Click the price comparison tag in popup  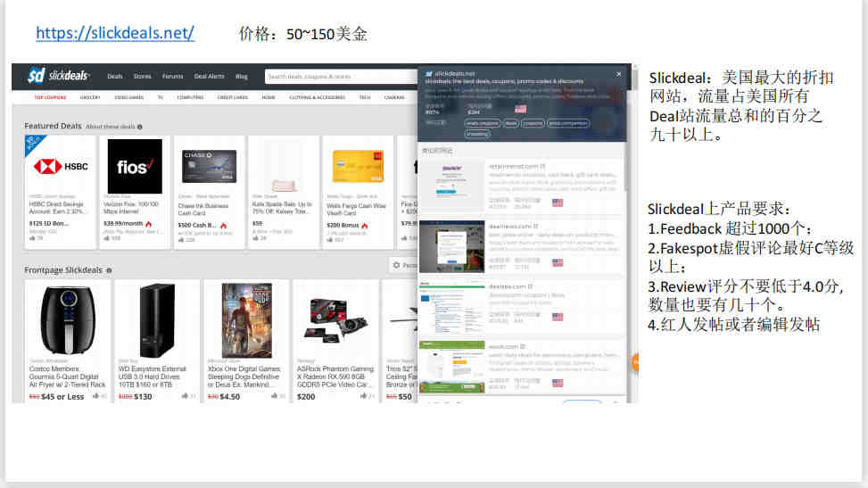point(568,123)
